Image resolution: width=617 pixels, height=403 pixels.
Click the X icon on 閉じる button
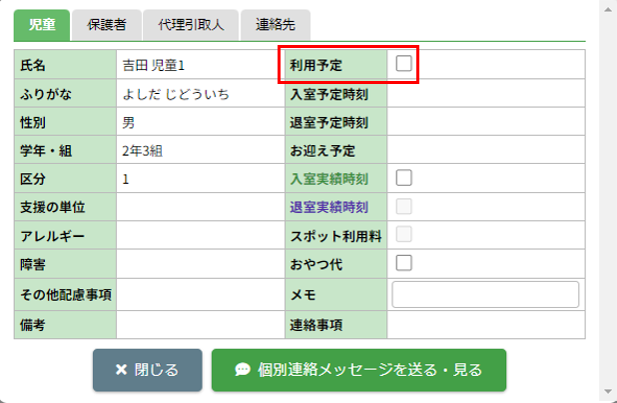point(121,370)
